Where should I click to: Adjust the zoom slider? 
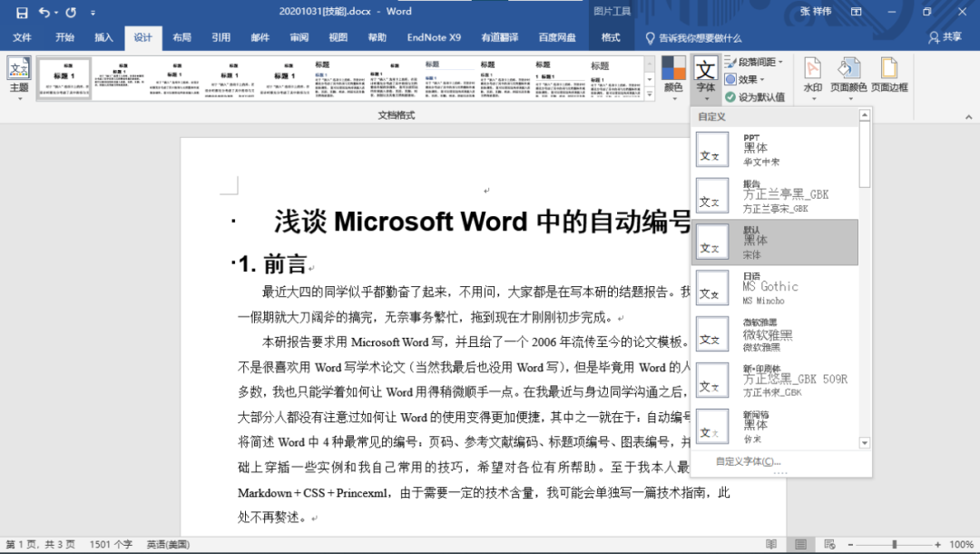(x=895, y=545)
